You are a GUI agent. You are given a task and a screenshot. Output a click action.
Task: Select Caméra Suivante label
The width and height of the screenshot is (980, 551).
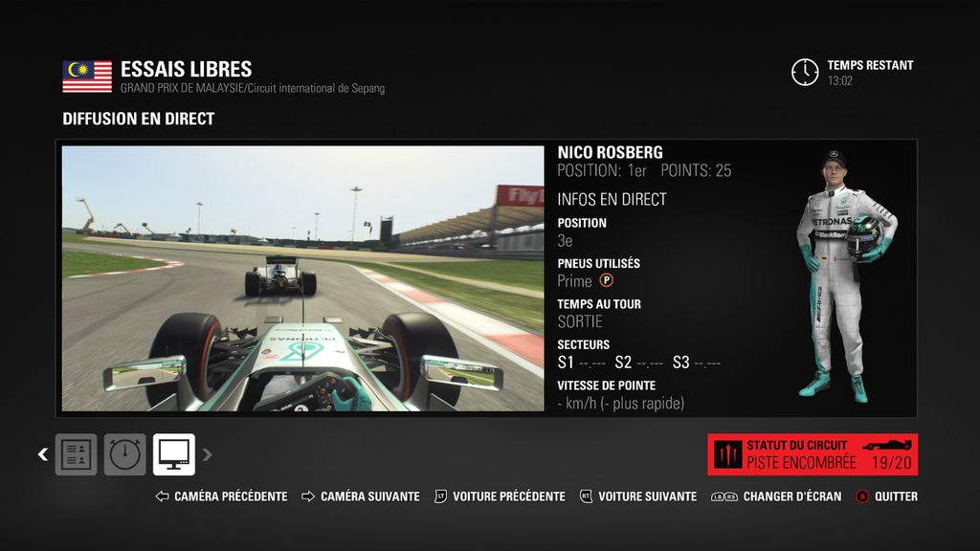(370, 496)
